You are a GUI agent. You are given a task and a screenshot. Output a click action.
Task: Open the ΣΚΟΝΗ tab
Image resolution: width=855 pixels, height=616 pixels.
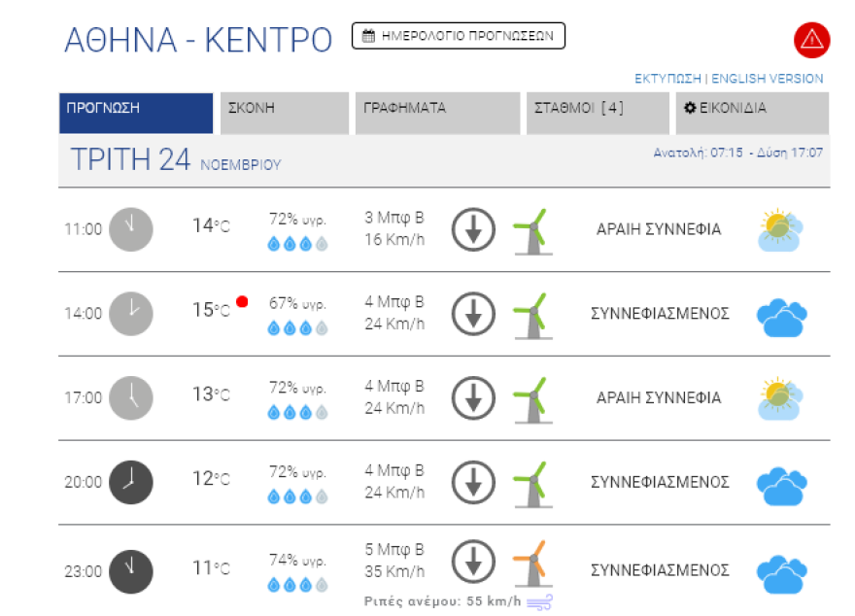pos(284,113)
